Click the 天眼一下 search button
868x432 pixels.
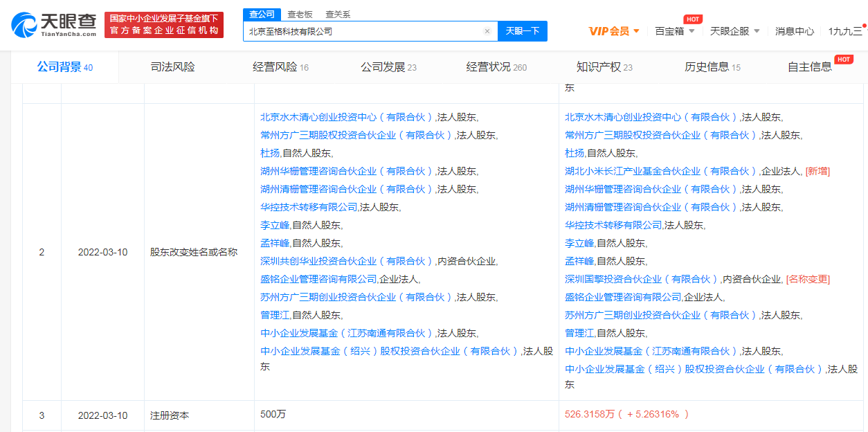click(523, 31)
